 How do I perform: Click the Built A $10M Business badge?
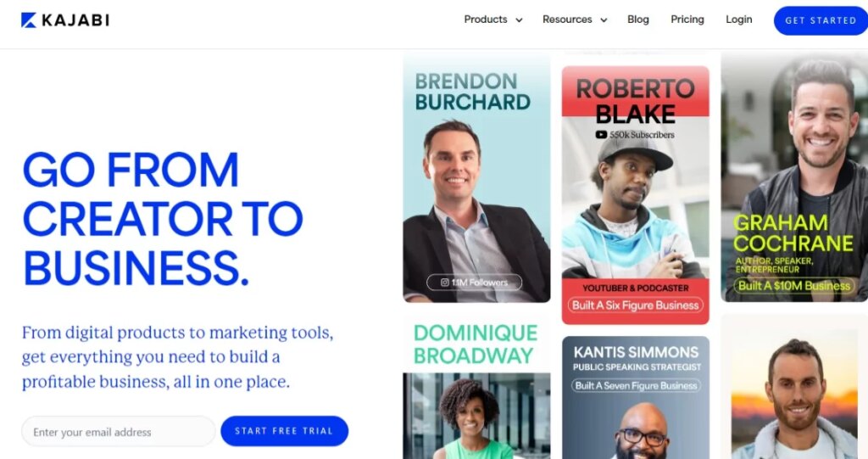point(793,285)
